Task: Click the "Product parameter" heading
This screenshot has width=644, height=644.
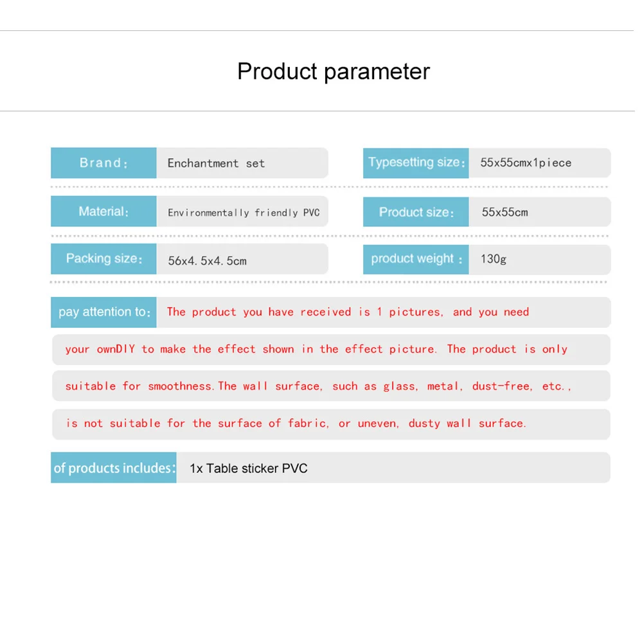Action: [x=333, y=71]
